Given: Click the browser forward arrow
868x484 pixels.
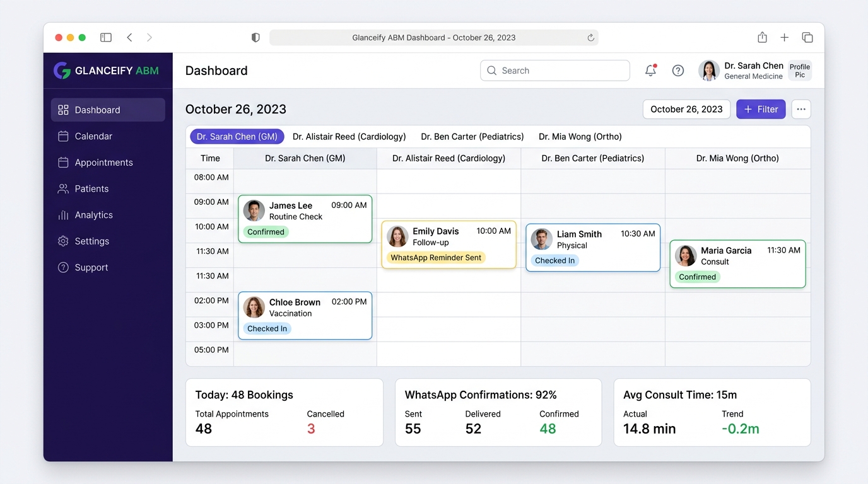Looking at the screenshot, I should (150, 38).
